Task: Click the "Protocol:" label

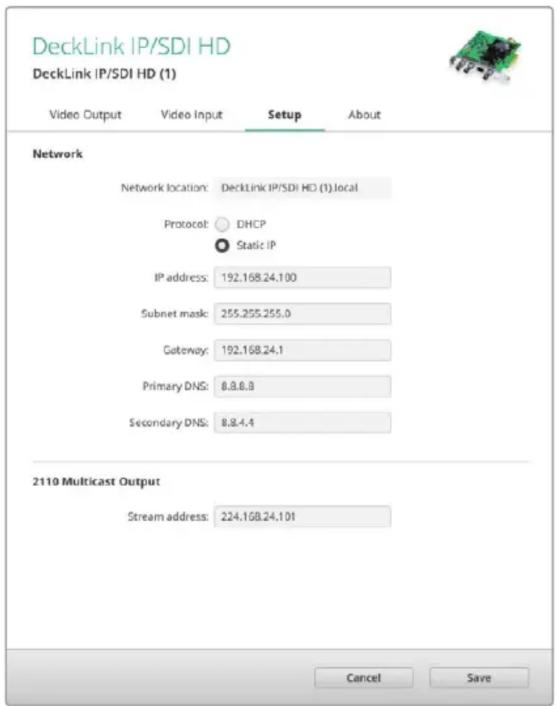Action: pos(186,224)
